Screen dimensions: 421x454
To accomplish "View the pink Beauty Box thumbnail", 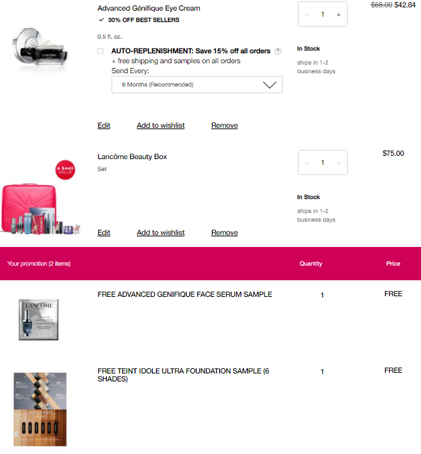I will [40, 198].
